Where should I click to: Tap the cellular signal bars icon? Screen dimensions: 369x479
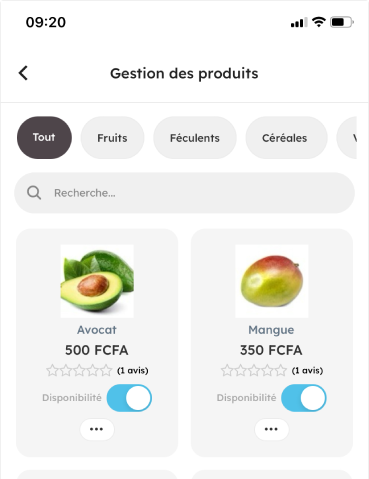pos(299,23)
